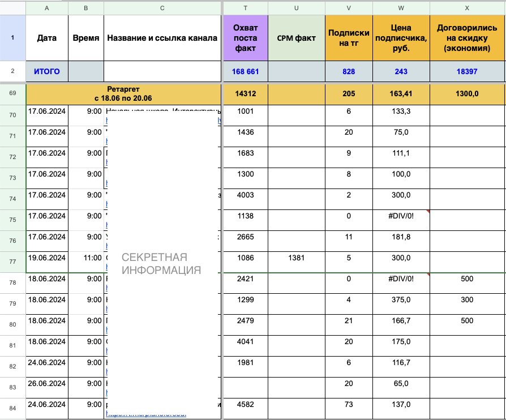This screenshot has height=420, width=506.
Task: Click the date cell in row 82
Action: 47,367
